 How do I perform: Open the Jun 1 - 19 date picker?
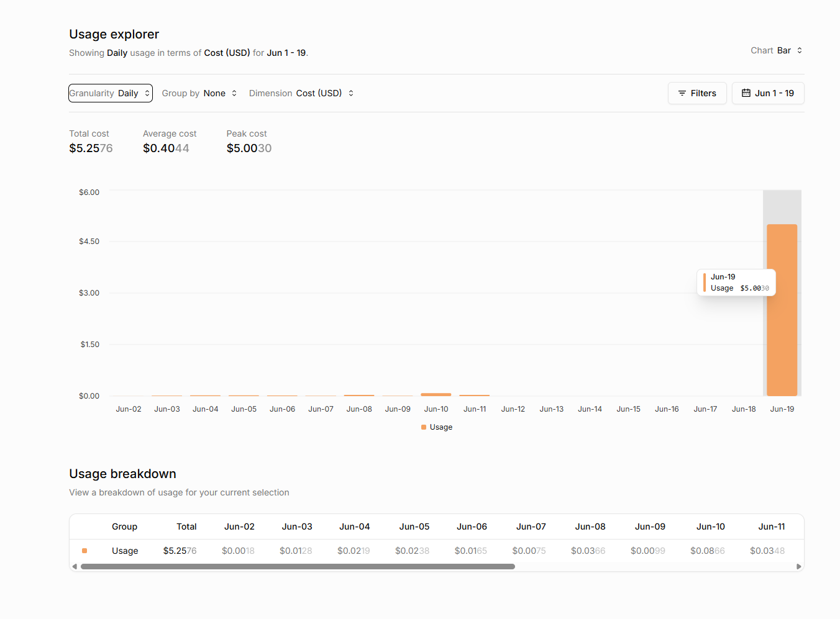coord(768,93)
